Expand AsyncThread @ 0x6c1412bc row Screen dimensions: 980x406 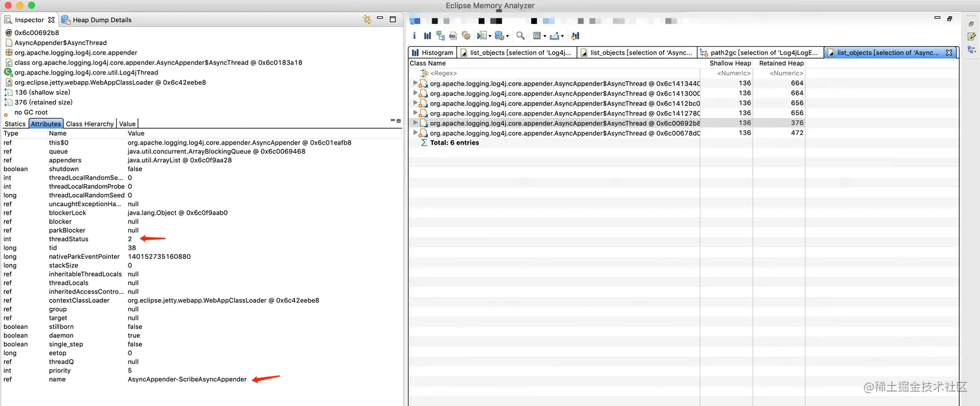(x=416, y=103)
